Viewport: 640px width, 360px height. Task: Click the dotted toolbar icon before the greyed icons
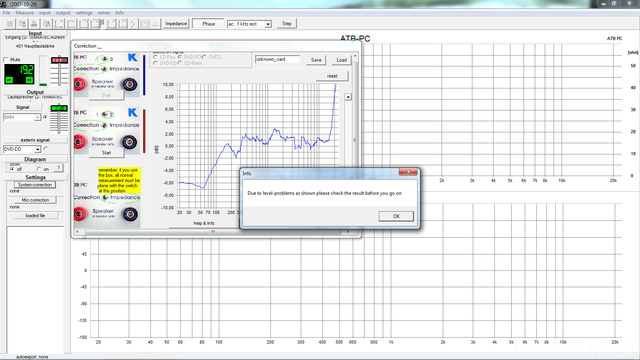coord(133,24)
